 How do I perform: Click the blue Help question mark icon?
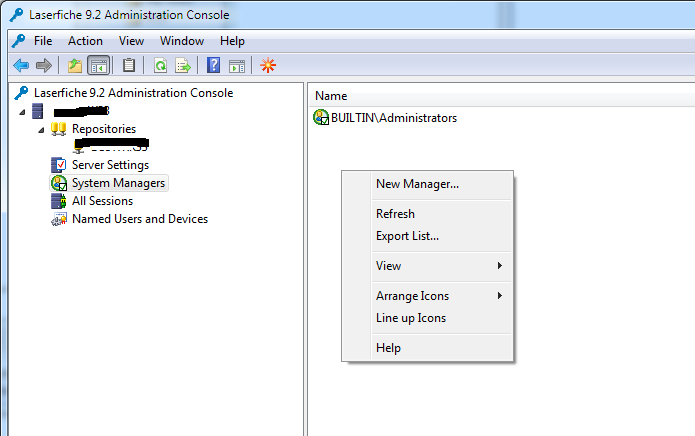tap(214, 65)
